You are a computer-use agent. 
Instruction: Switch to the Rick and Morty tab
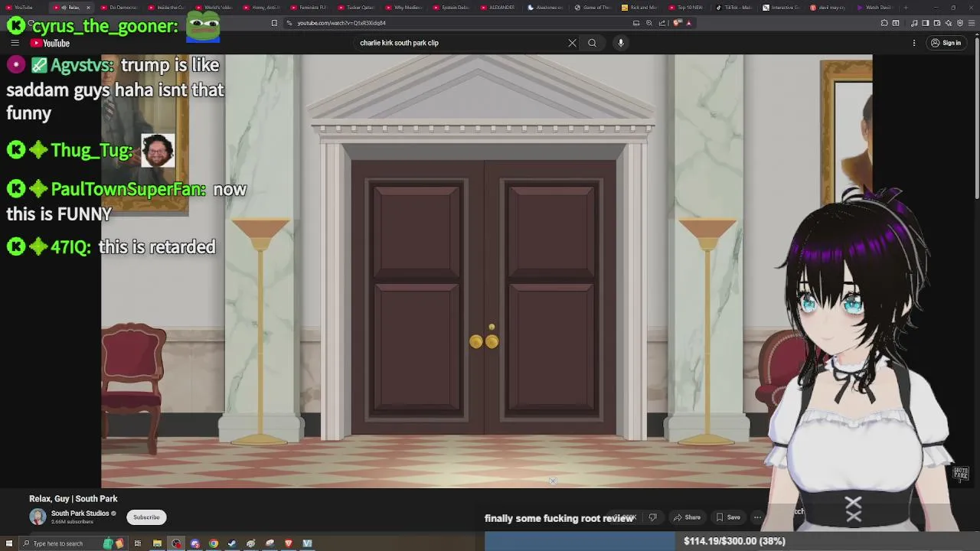pyautogui.click(x=640, y=8)
